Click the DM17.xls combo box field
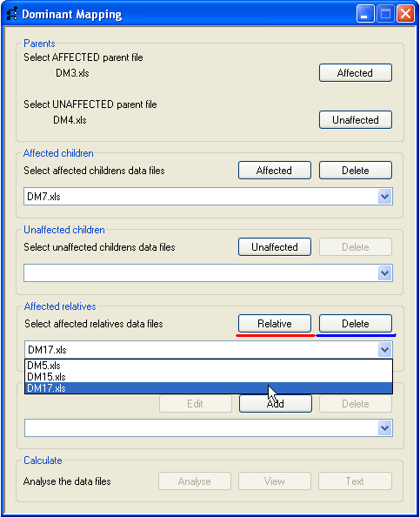This screenshot has width=420, height=518. point(201,349)
